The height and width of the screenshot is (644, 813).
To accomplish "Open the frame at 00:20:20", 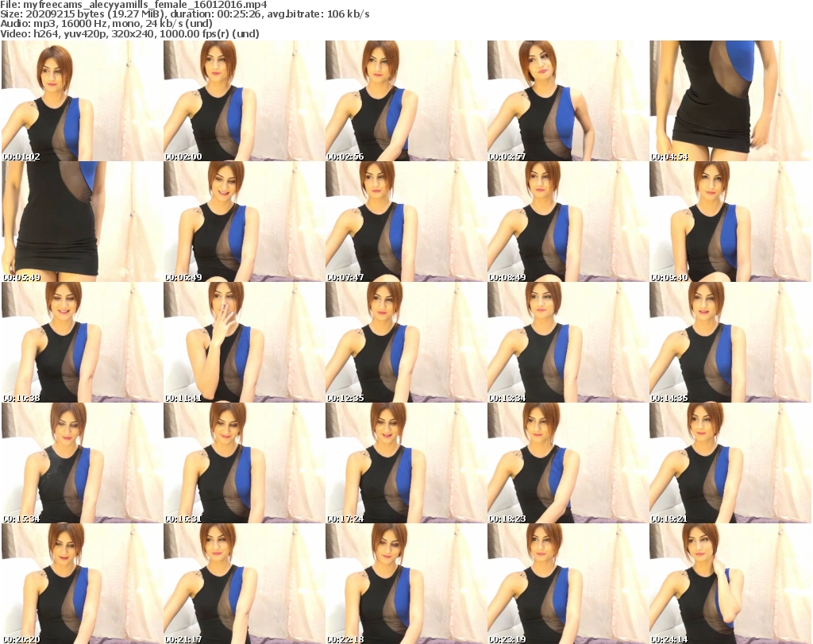I will (x=83, y=584).
